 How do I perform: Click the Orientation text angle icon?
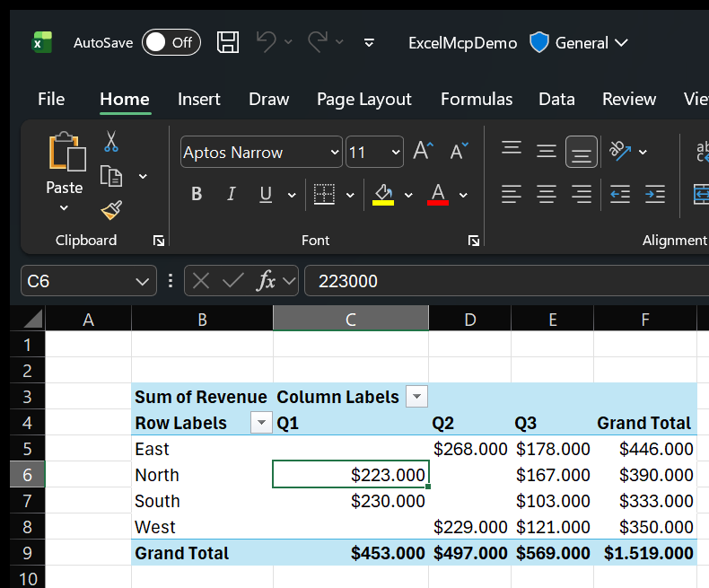tap(620, 151)
